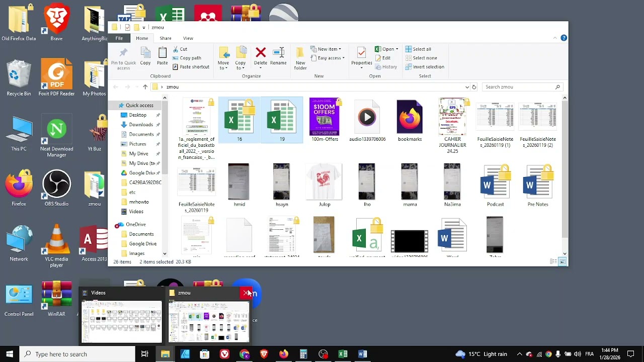Screen dimensions: 644x362
Task: Open OneDrive in the navigation pane
Action: click(135, 224)
